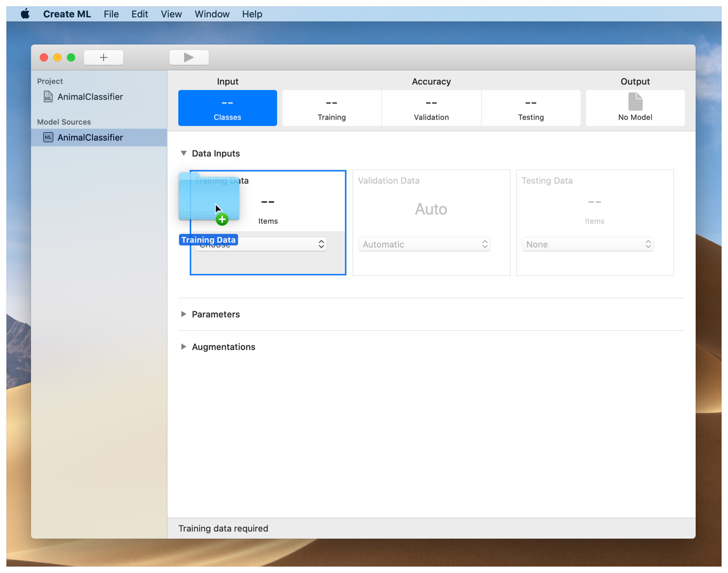Switch to the Validation accuracy tab
This screenshot has width=728, height=573.
431,108
